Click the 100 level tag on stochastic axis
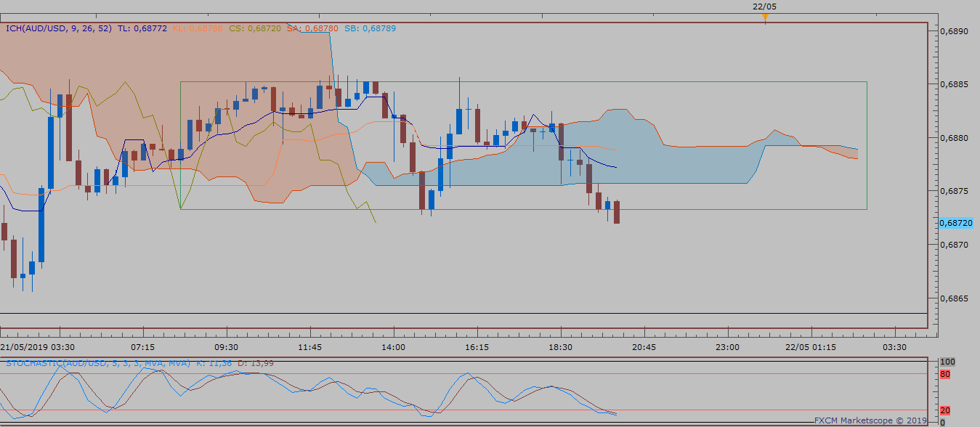Screen dimensions: 980x427 (x=947, y=362)
